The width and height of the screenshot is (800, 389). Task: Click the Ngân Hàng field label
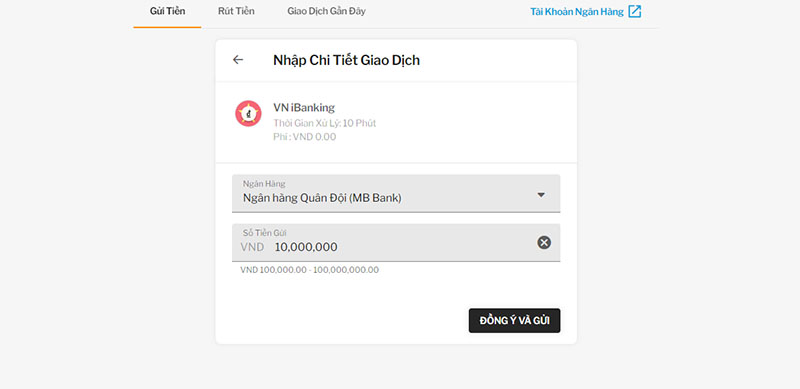264,183
